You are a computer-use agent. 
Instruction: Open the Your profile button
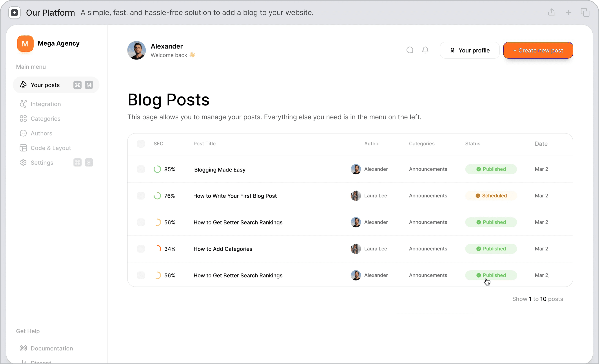pos(469,50)
